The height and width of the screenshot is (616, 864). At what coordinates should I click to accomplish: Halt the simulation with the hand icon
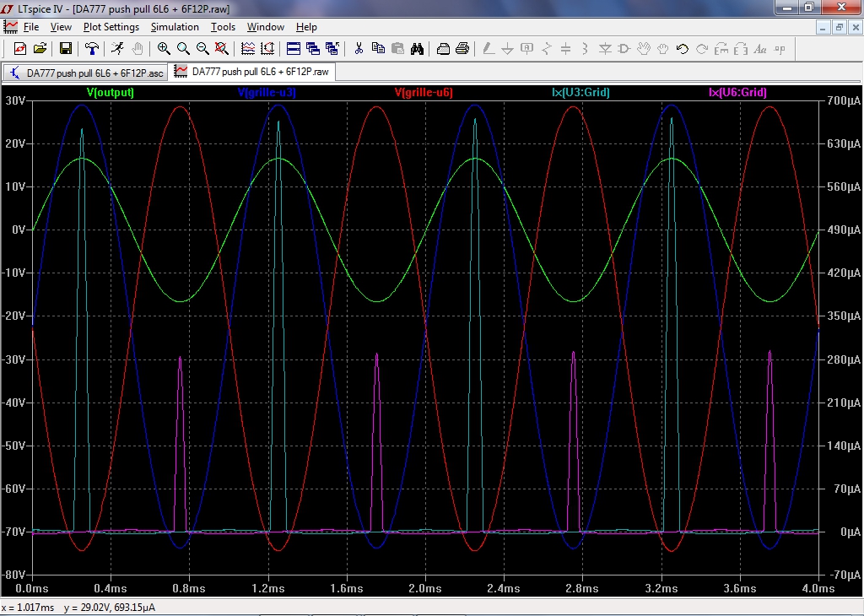point(138,49)
